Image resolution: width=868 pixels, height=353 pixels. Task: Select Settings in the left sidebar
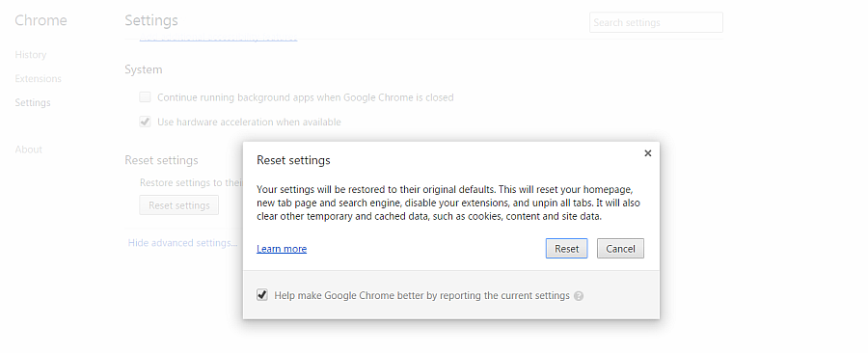[33, 102]
